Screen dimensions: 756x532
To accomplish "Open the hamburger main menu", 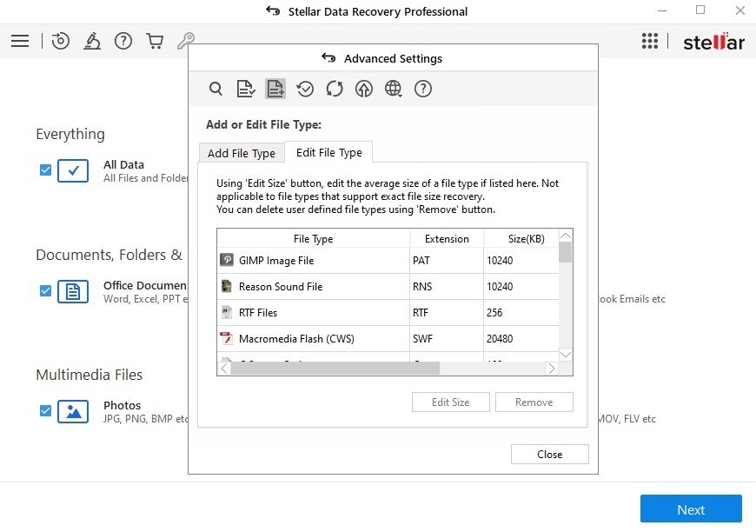I will click(20, 41).
